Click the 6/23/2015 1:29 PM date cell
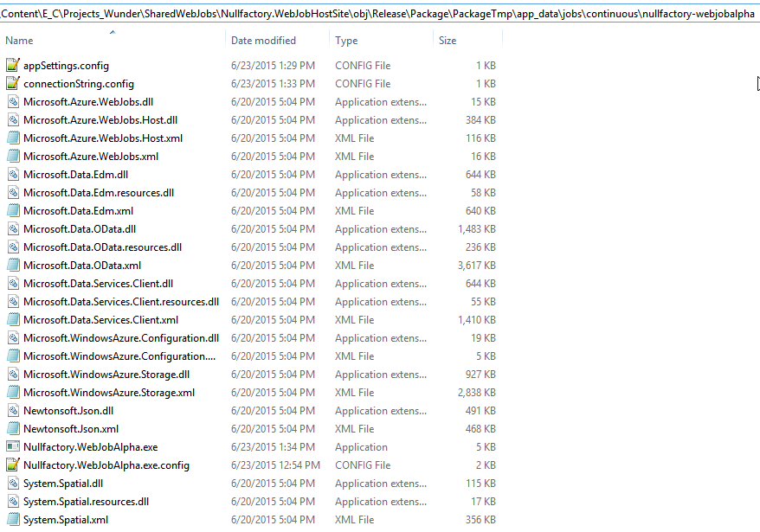 [x=273, y=66]
